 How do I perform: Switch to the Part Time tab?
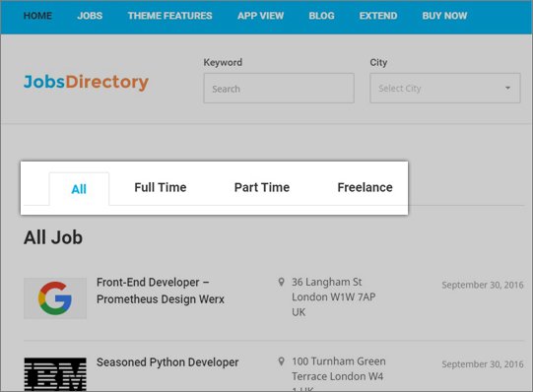[x=262, y=187]
